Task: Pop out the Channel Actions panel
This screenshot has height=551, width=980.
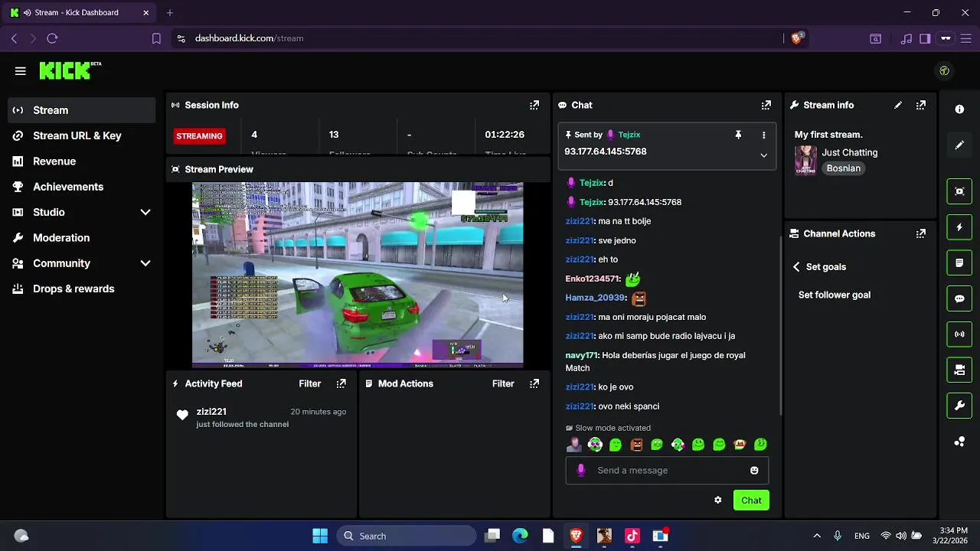Action: pos(921,233)
